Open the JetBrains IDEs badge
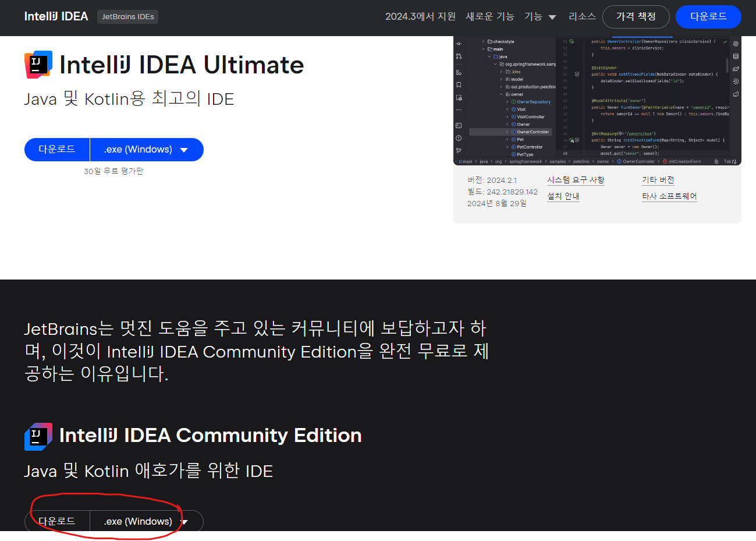This screenshot has width=756, height=541. [127, 17]
